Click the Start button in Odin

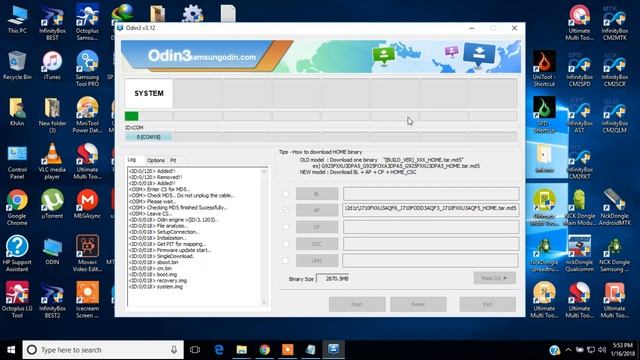(x=357, y=304)
